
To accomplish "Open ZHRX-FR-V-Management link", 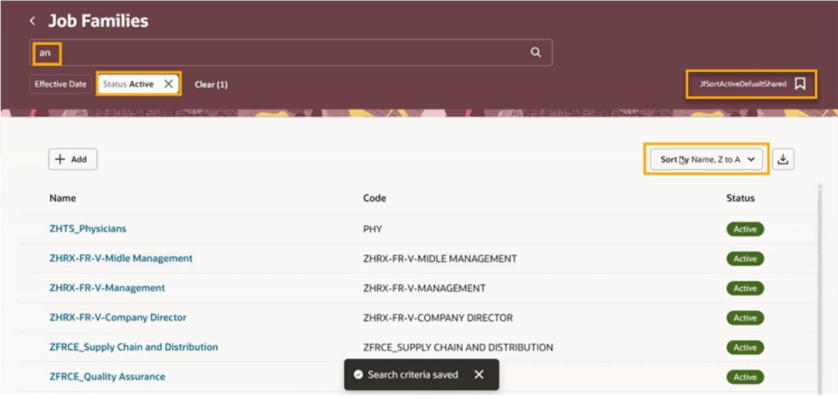I will (x=107, y=288).
